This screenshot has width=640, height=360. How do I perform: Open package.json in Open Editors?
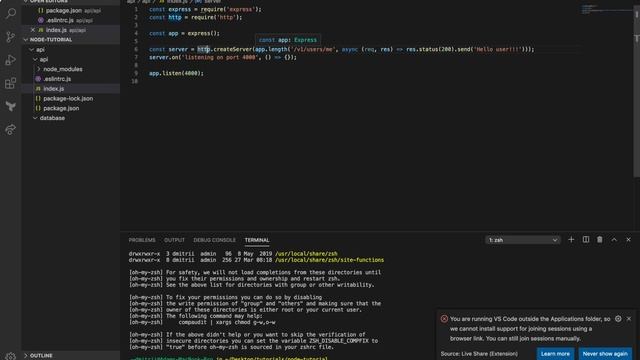click(71, 11)
